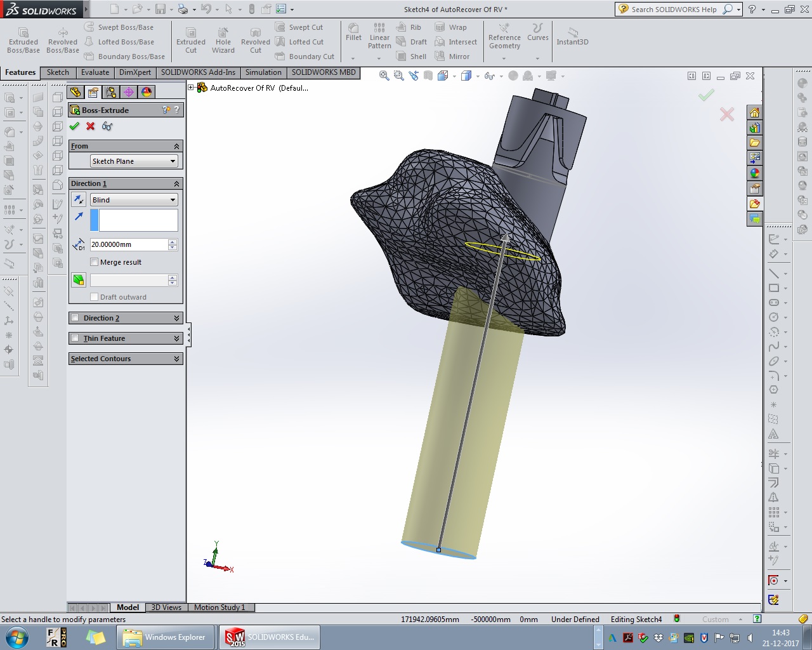Click the depth field showing 20.00000mm
This screenshot has width=812, height=650.
pos(128,244)
